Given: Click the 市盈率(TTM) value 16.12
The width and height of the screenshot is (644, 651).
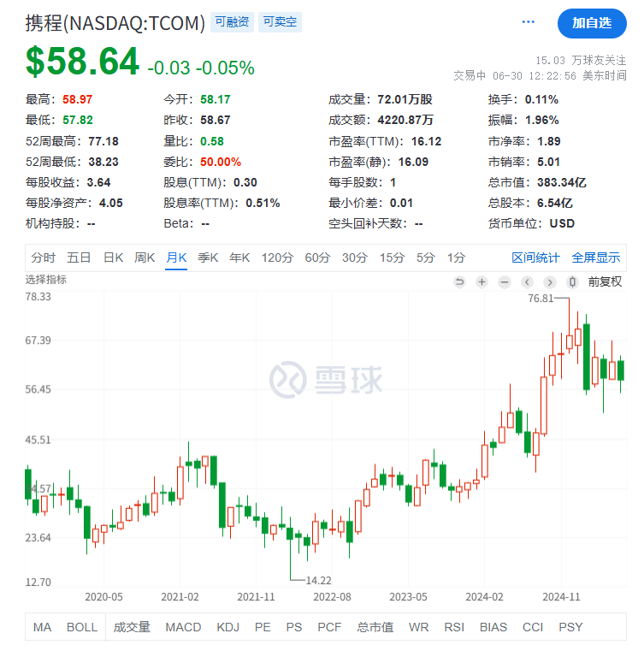Looking at the screenshot, I should [426, 141].
